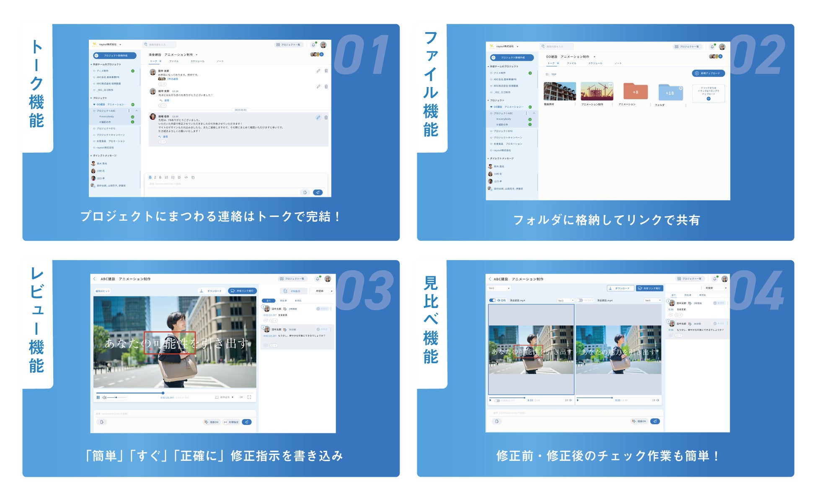
Task: Click review video seek bar handle
Action: tap(163, 393)
